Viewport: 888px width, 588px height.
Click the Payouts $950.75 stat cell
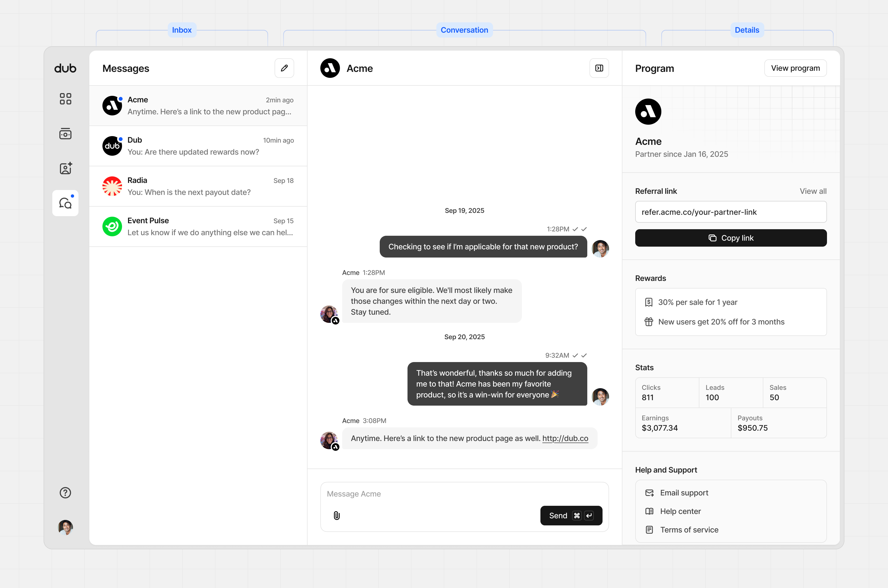(779, 423)
